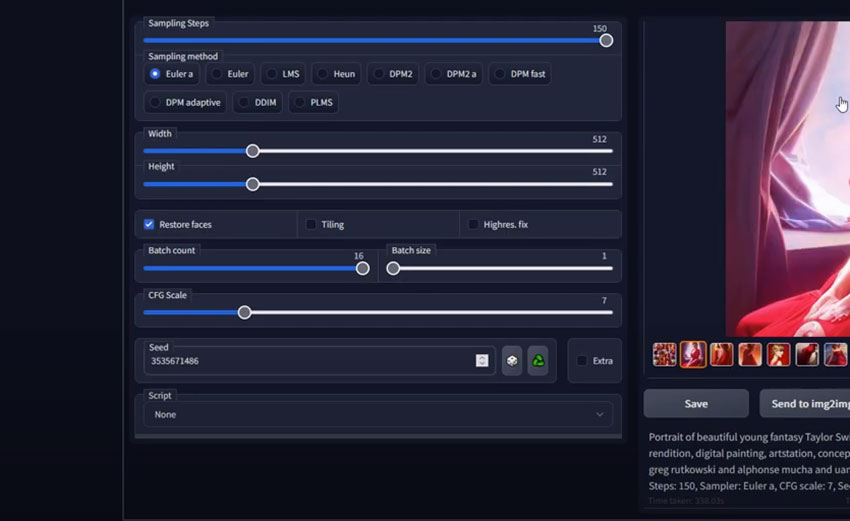850x521 pixels.
Task: Open the Script dropdown
Action: point(378,414)
